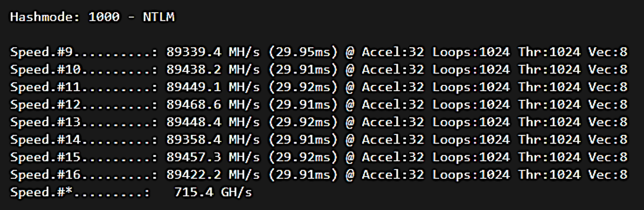
Task: Click the Speed.#15 row label
Action: coord(46,157)
